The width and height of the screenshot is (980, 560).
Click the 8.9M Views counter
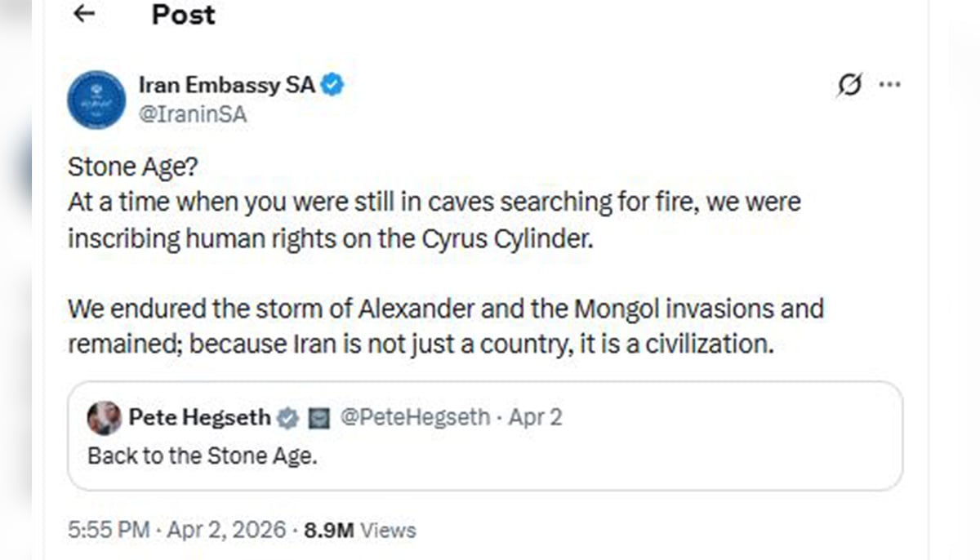[x=361, y=530]
